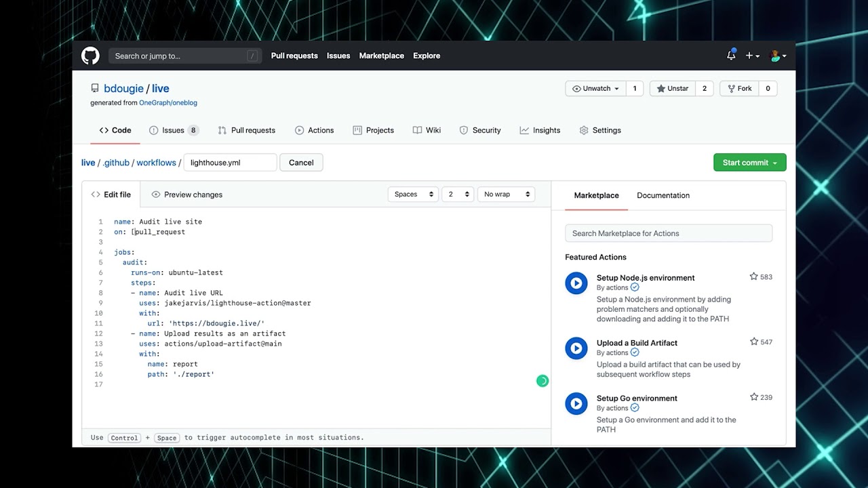Click the Upload a Build Artifact play icon
The height and width of the screenshot is (488, 868).
pos(576,348)
